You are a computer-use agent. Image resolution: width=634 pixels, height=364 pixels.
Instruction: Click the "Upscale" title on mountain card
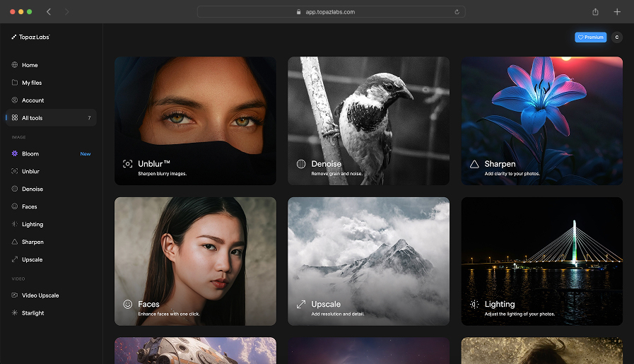tap(326, 304)
